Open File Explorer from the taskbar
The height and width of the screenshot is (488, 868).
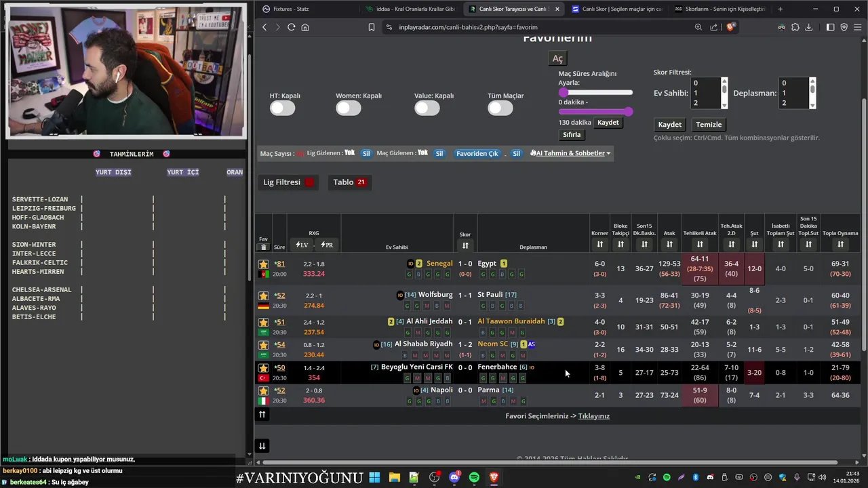coord(395,477)
